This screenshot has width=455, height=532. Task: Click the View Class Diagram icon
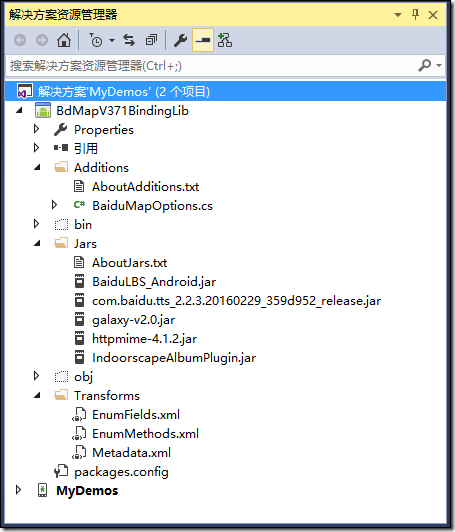[x=225, y=40]
